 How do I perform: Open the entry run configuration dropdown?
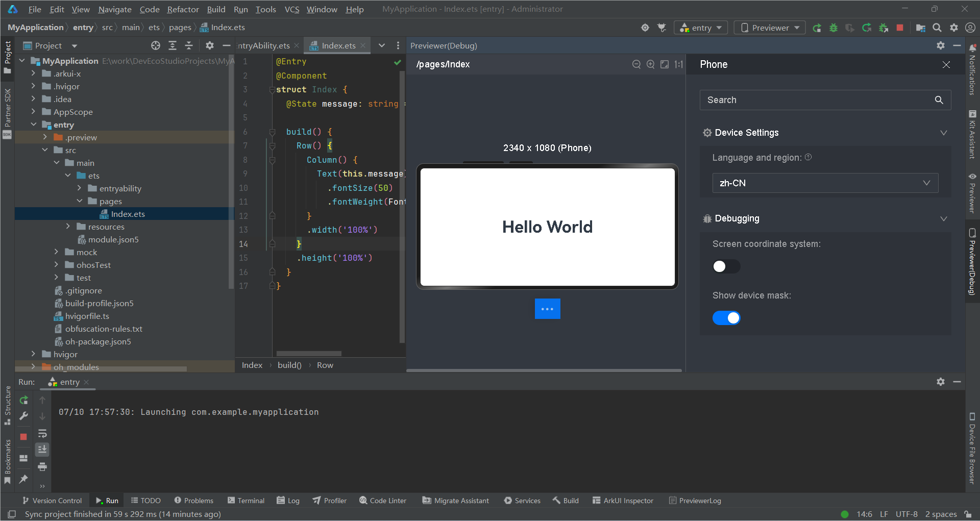click(x=700, y=28)
